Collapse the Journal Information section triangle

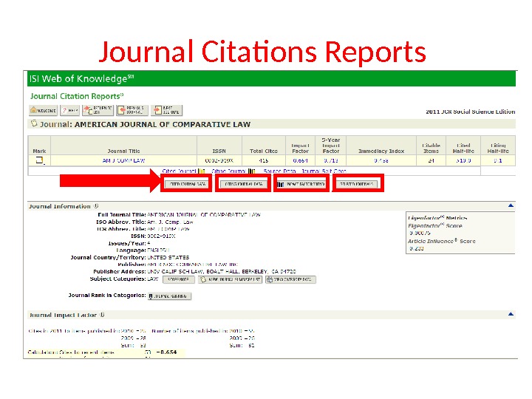pyautogui.click(x=511, y=205)
